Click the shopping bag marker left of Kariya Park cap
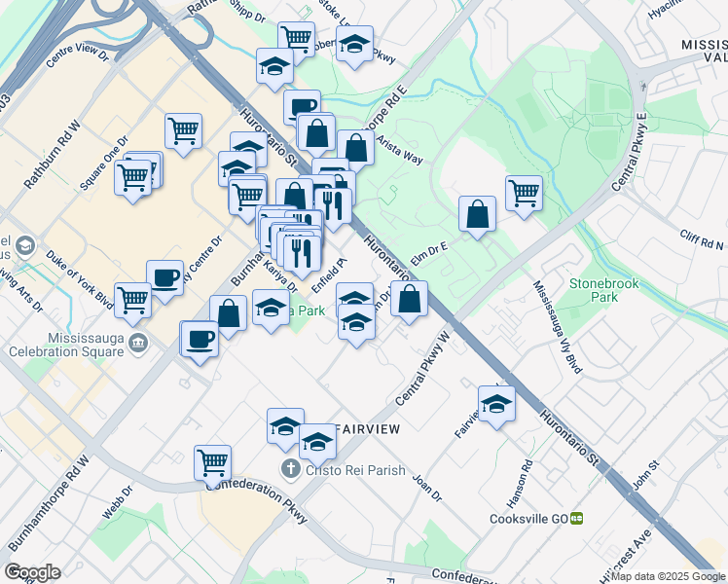 [229, 313]
